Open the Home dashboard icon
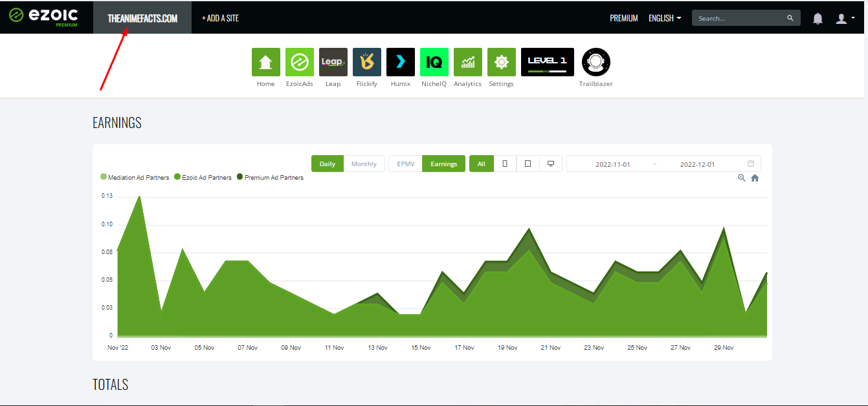Viewport: 868px width, 406px height. pos(265,62)
